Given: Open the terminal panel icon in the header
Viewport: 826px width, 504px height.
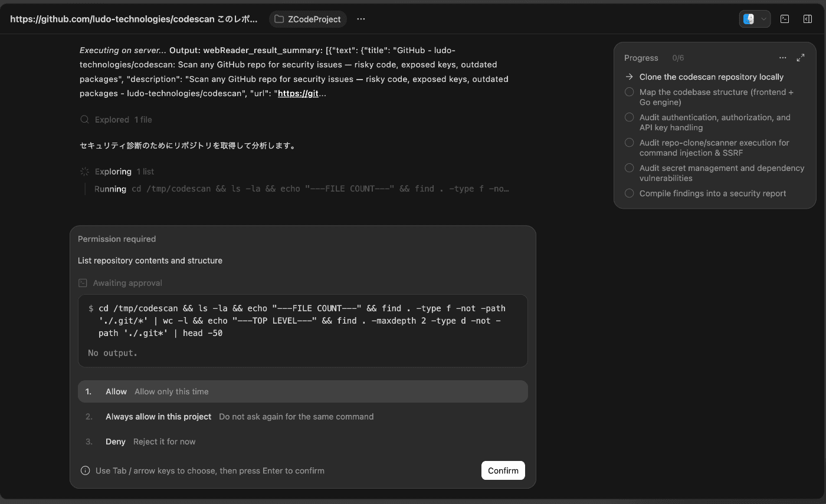Looking at the screenshot, I should 785,19.
